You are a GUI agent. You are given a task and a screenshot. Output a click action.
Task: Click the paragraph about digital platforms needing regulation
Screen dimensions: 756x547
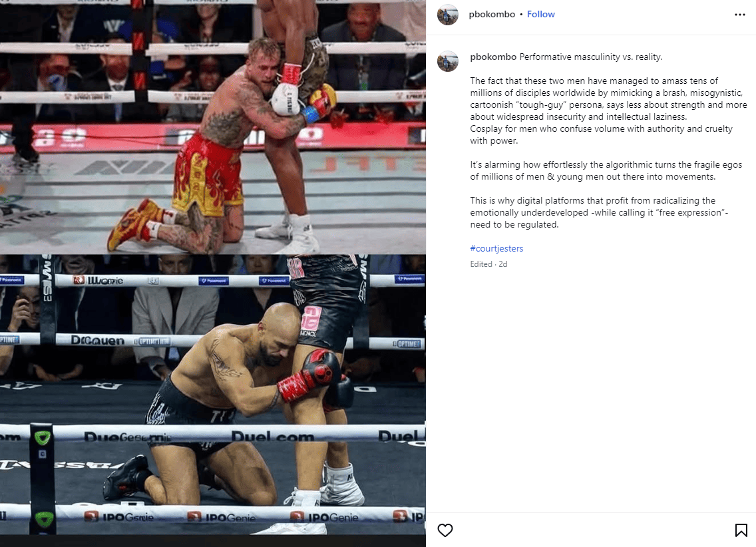point(599,212)
